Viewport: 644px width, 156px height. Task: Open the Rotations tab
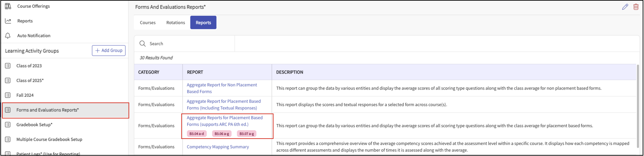point(176,23)
